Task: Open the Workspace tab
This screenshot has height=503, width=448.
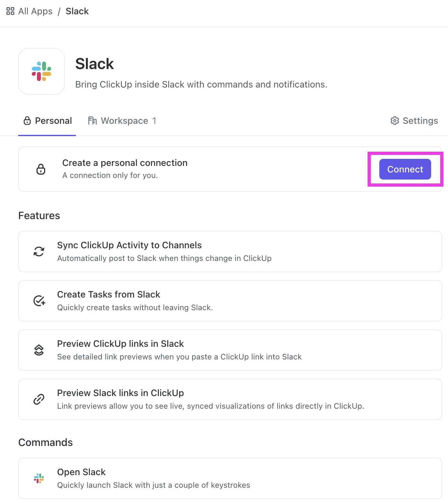Action: coord(122,121)
